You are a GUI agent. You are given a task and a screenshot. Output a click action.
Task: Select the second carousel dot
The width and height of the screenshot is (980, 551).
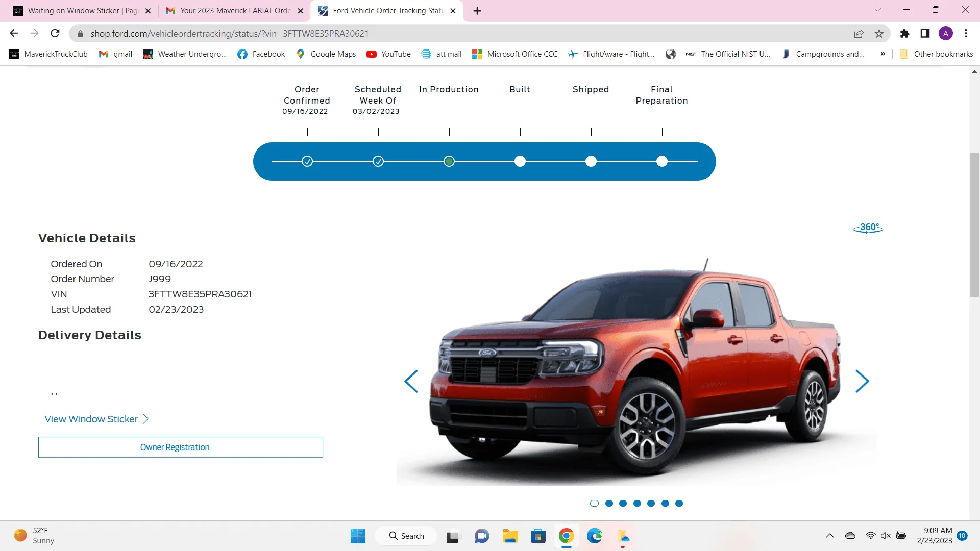(x=609, y=504)
